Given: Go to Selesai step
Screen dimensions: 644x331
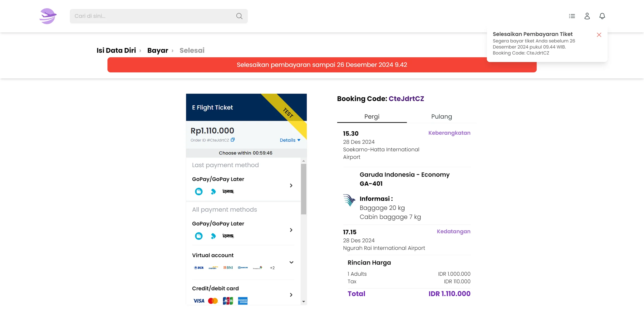Looking at the screenshot, I should 192,50.
